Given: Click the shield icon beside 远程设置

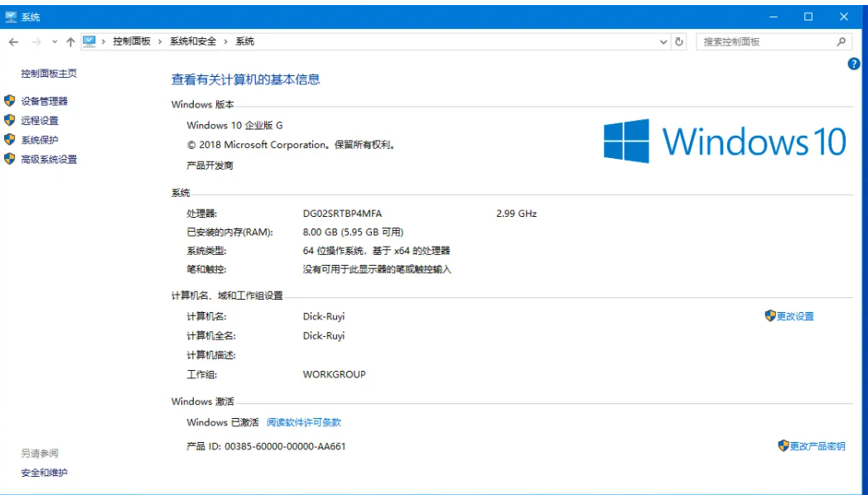Looking at the screenshot, I should tap(10, 120).
